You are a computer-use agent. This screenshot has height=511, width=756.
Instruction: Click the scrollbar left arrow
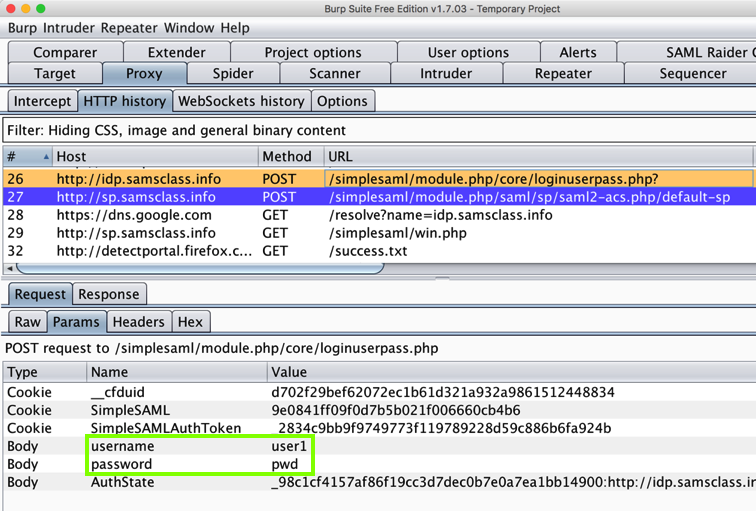tap(10, 268)
